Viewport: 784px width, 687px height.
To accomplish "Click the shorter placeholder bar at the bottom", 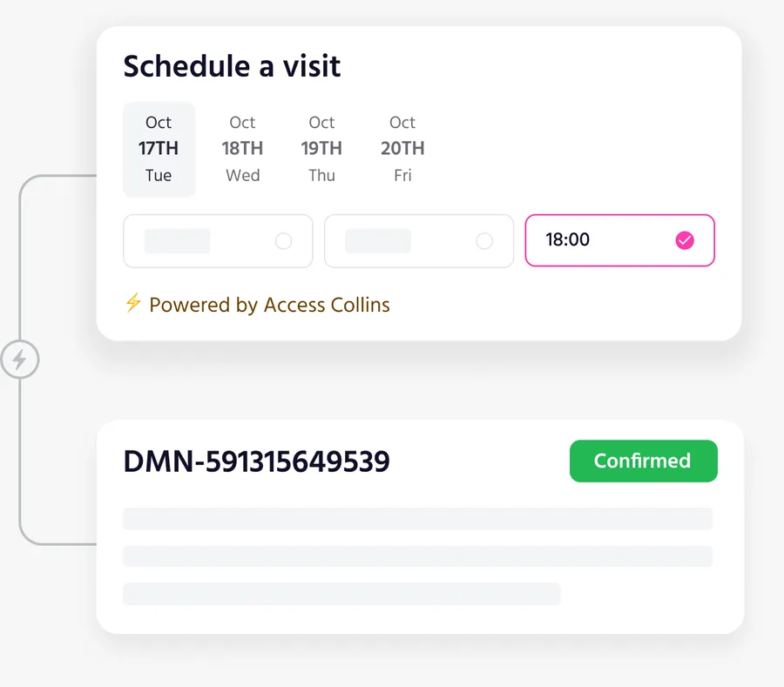I will point(342,593).
